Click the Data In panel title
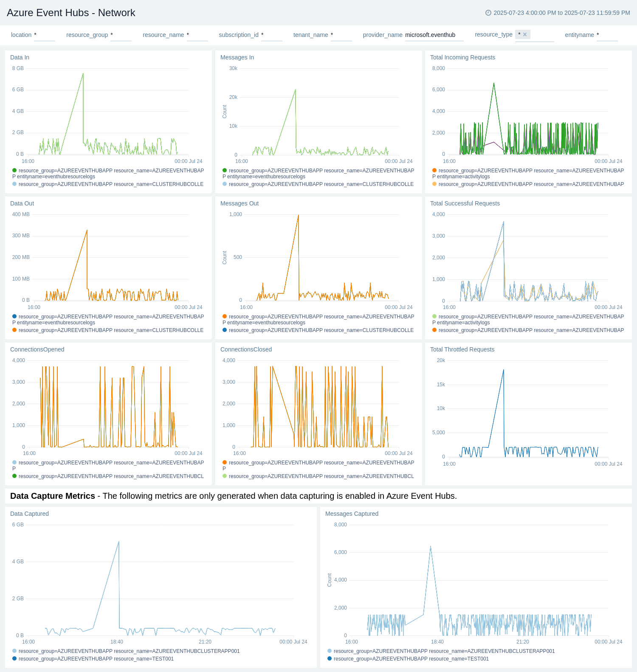This screenshot has width=637, height=672. (x=20, y=57)
